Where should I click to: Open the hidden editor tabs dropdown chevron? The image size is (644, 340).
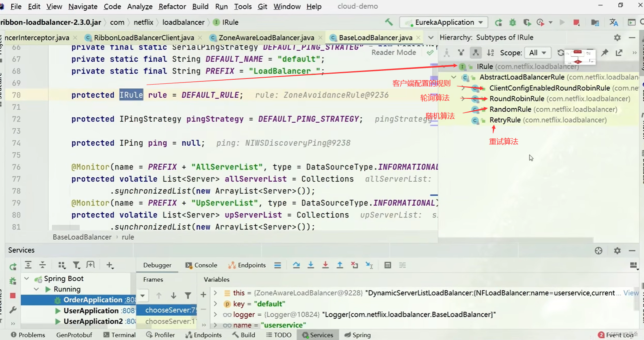[431, 38]
